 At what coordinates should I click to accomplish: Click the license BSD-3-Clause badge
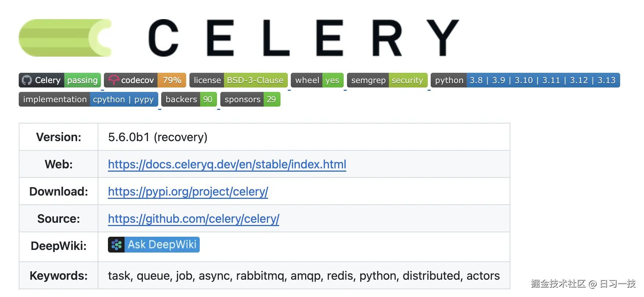pos(239,80)
